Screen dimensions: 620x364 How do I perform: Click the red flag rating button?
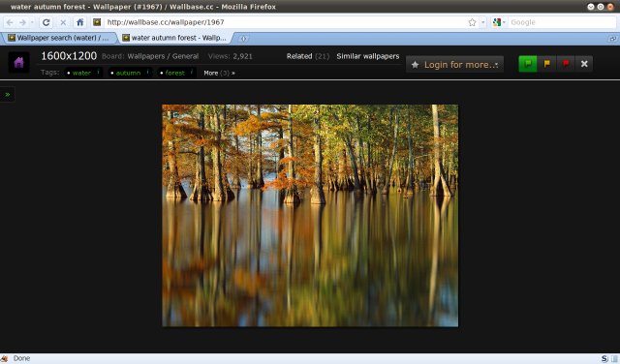(x=566, y=64)
